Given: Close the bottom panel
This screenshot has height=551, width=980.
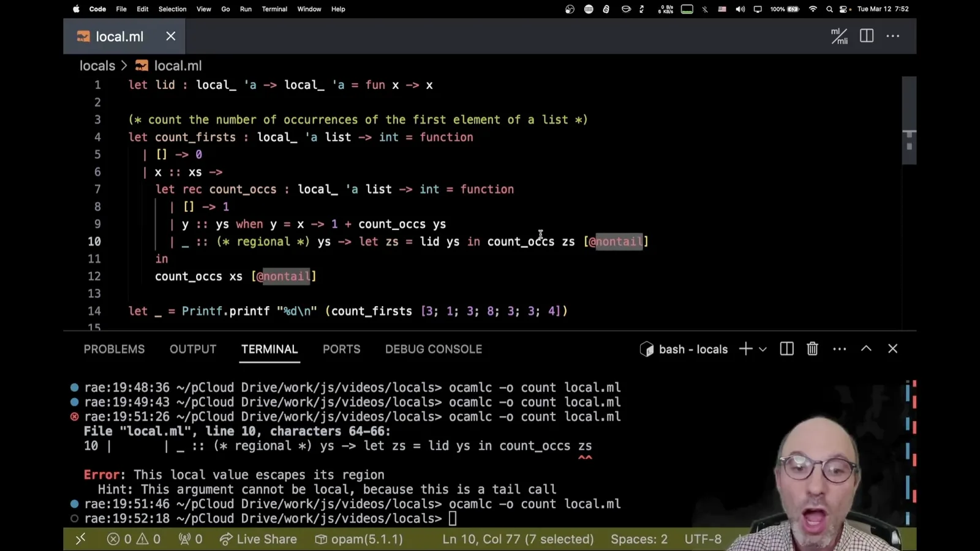Looking at the screenshot, I should pos(893,348).
